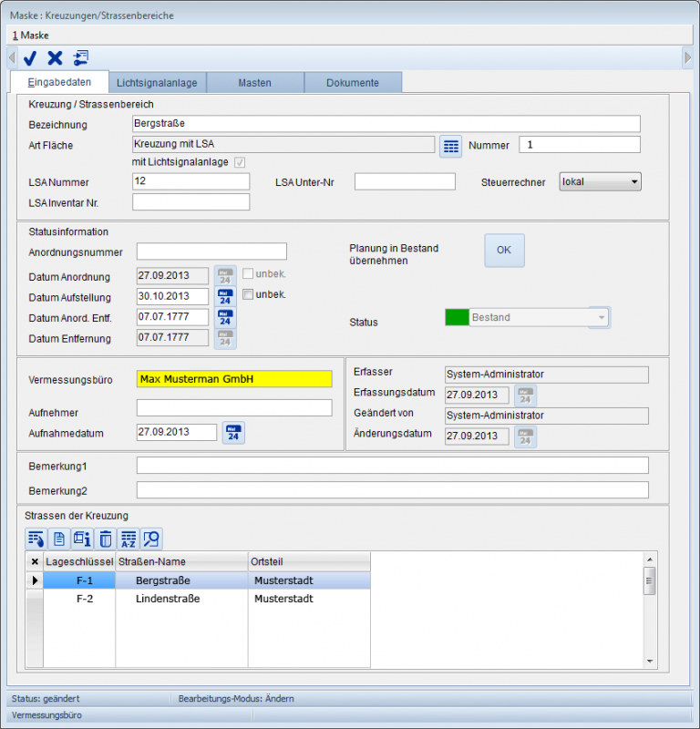Click the Anordnungsnummer field

pos(211,252)
